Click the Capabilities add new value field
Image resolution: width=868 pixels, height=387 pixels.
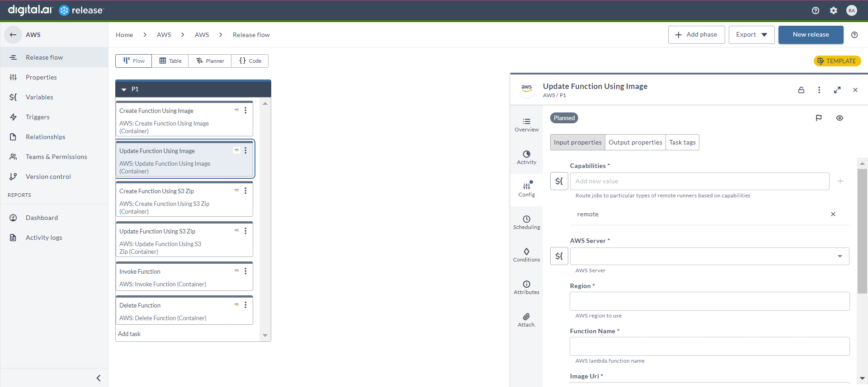[700, 181]
